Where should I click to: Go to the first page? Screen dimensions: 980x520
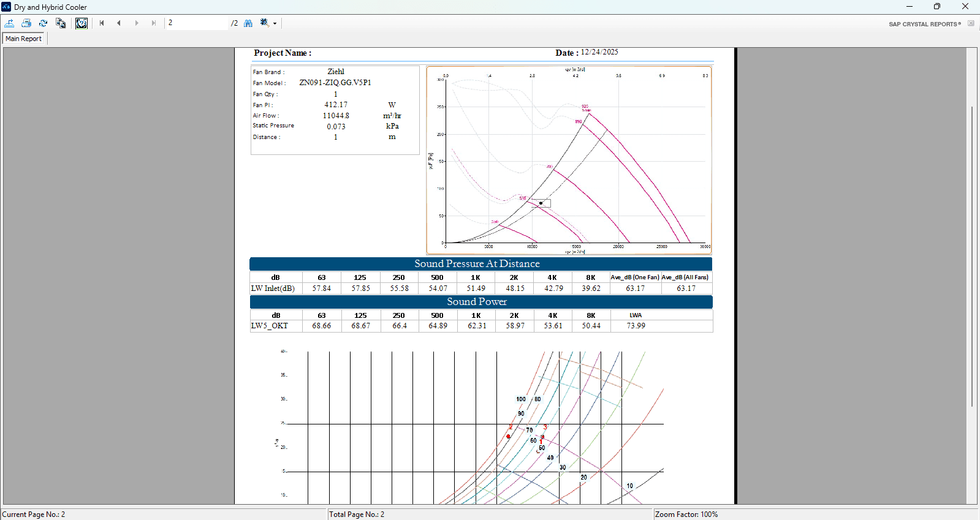point(102,23)
